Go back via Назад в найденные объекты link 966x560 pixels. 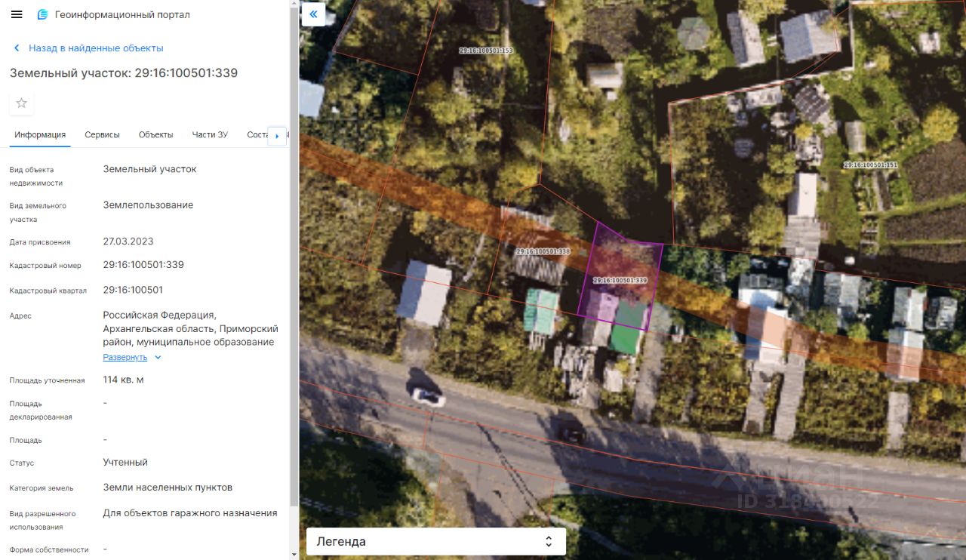96,48
